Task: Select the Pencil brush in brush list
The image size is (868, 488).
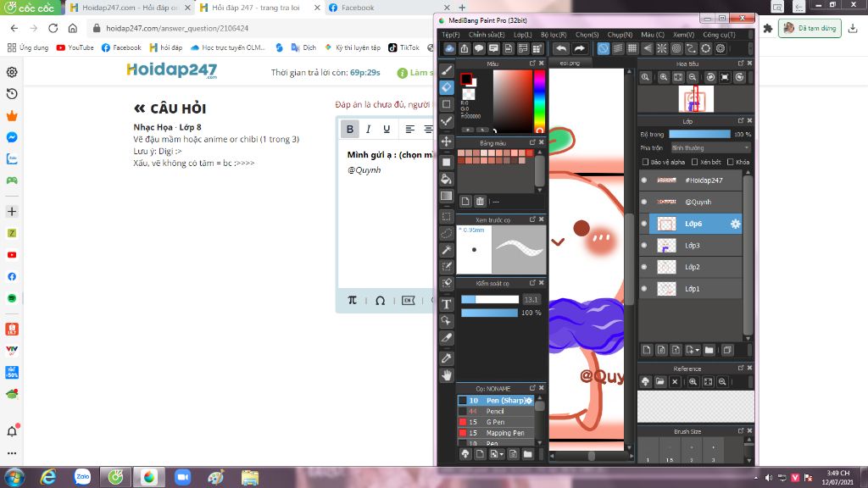Action: pos(496,411)
